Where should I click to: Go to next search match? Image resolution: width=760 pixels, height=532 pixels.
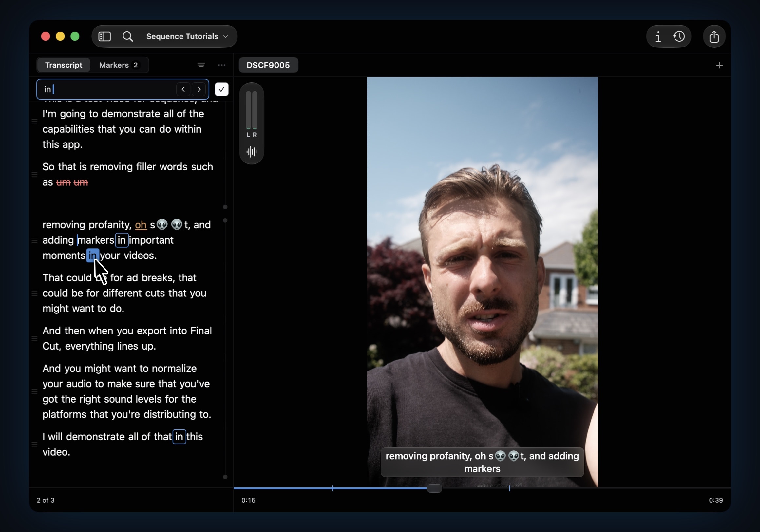[x=199, y=89]
